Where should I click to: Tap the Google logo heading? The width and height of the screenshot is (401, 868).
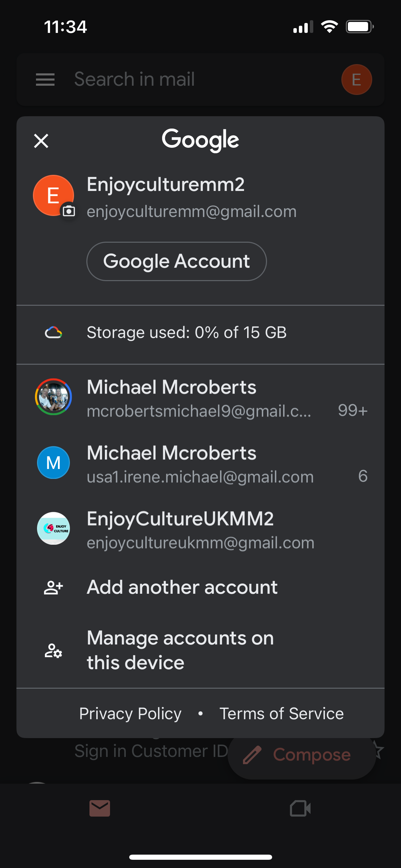(x=200, y=140)
